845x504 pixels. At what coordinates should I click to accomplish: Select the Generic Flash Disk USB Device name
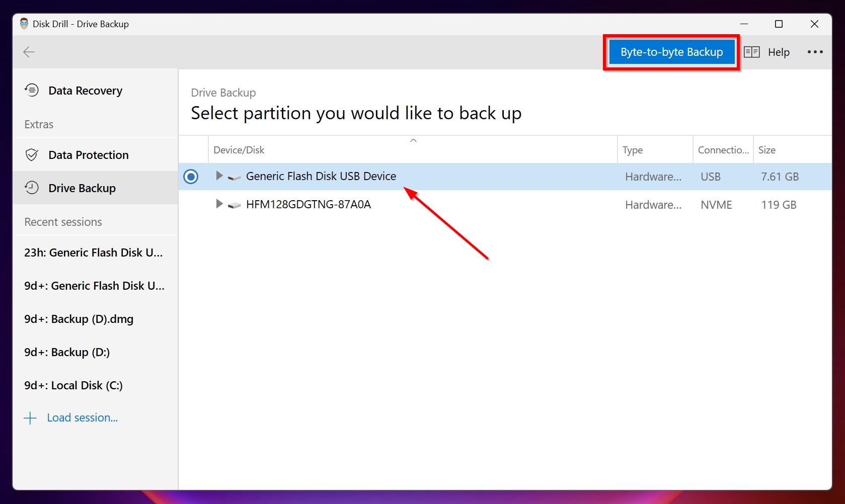(x=321, y=176)
